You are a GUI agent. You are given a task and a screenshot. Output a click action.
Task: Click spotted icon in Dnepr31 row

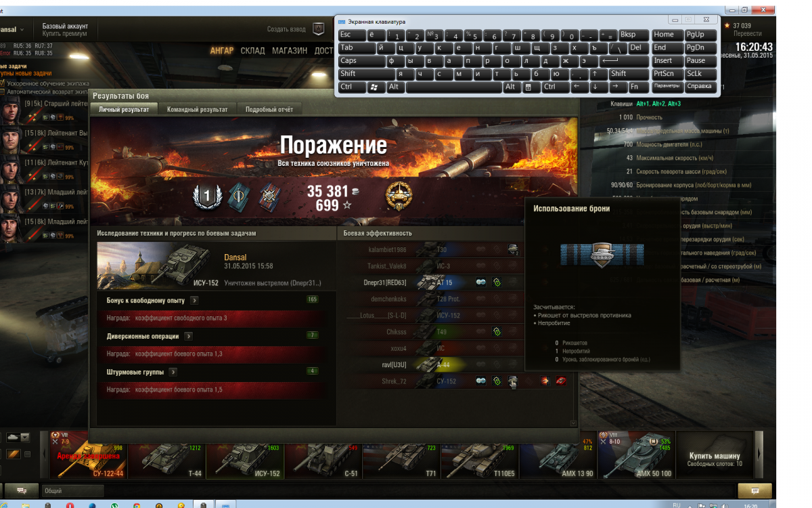pos(480,282)
